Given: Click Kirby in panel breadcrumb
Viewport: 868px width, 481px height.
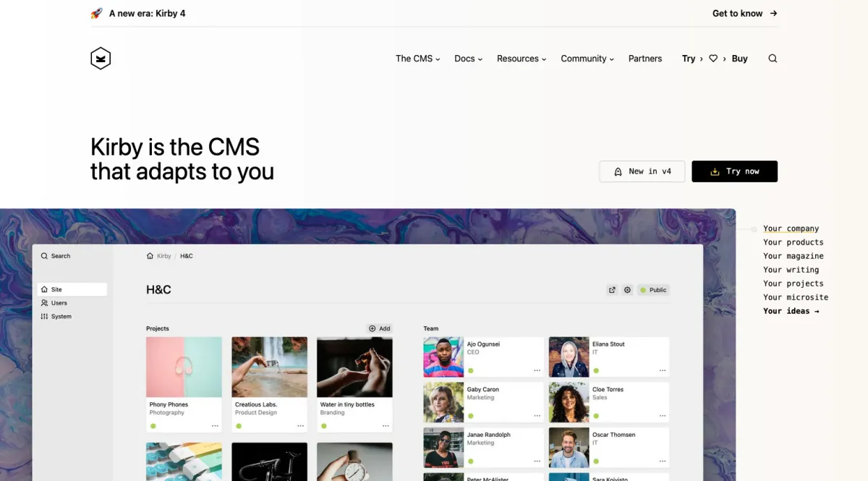Looking at the screenshot, I should tap(164, 256).
